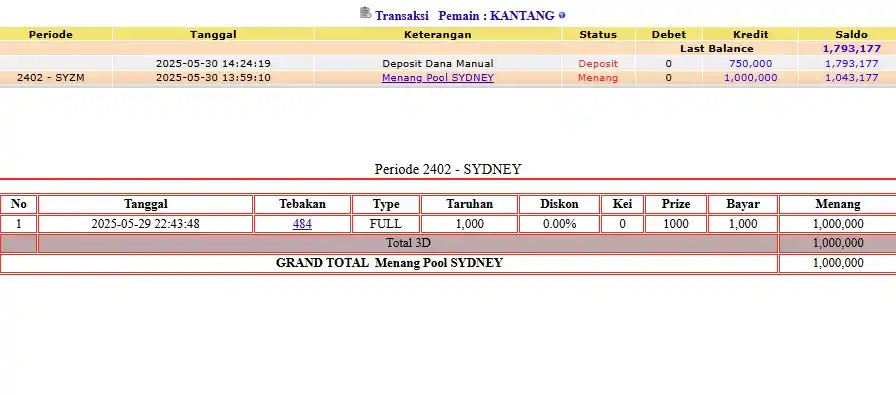
Task: Click the Menang column header
Action: 838,204
